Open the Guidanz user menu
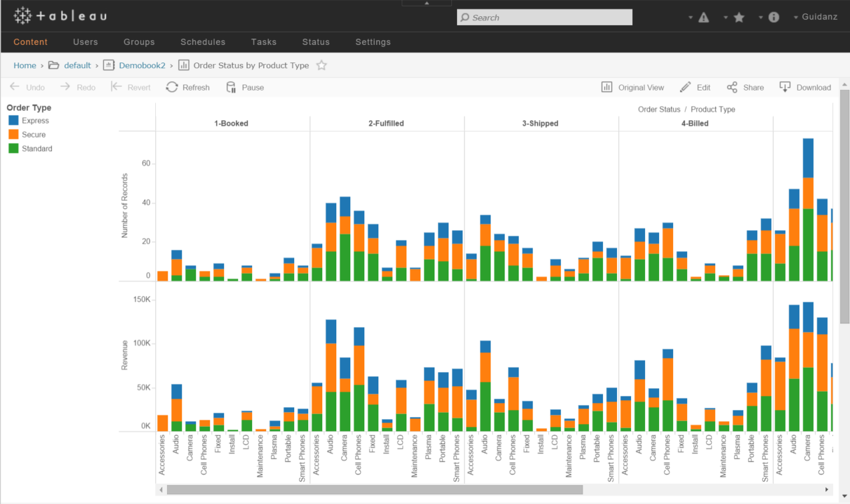850x504 pixels. pyautogui.click(x=814, y=18)
